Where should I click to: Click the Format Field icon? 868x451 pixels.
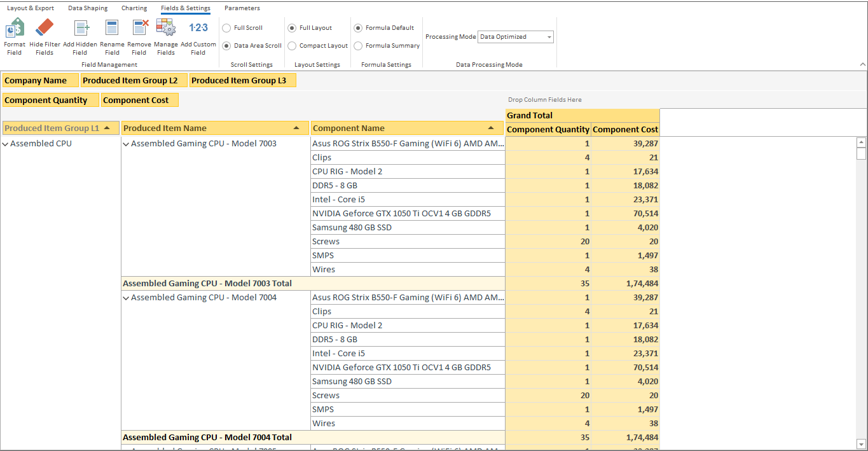tap(15, 29)
